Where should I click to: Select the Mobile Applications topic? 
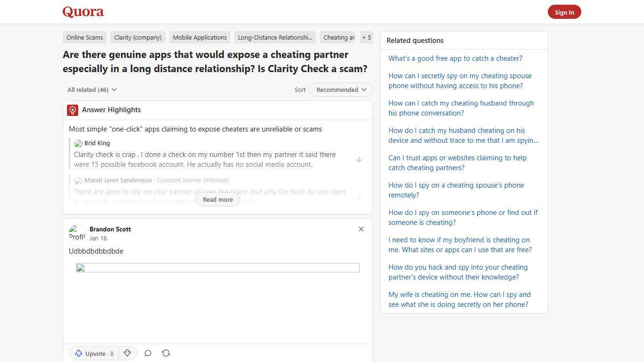(x=199, y=37)
